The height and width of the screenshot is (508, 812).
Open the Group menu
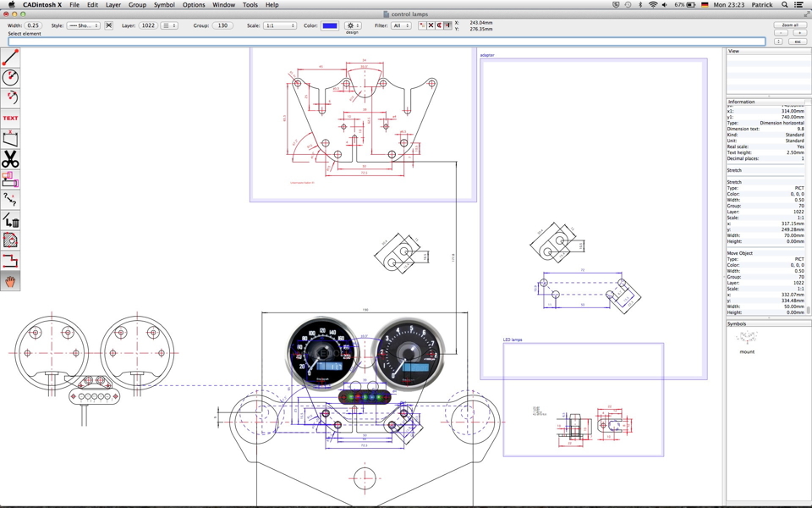(x=137, y=5)
